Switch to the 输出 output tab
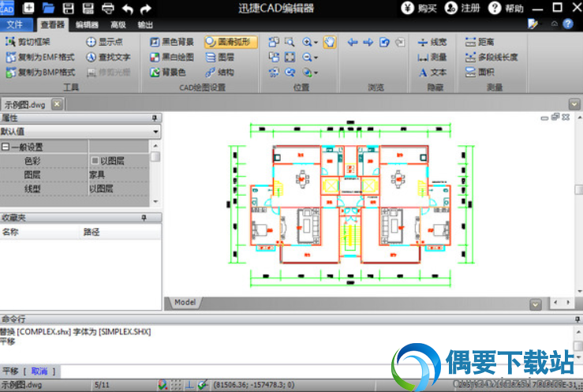The height and width of the screenshot is (392, 583). click(x=145, y=25)
